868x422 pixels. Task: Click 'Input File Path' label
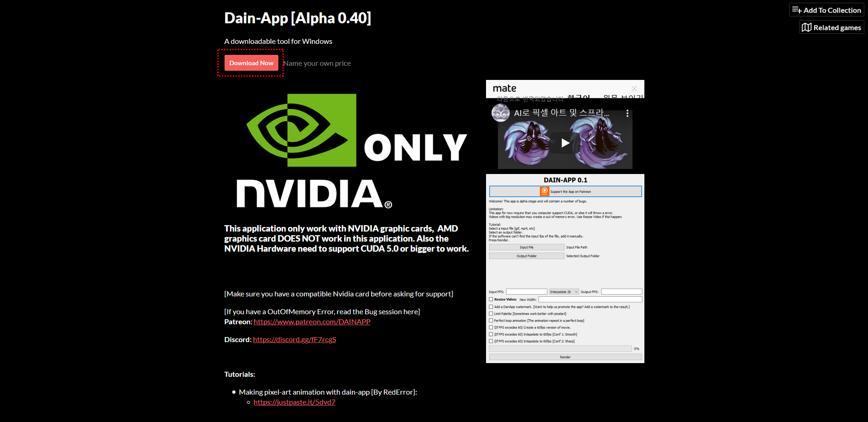point(577,248)
